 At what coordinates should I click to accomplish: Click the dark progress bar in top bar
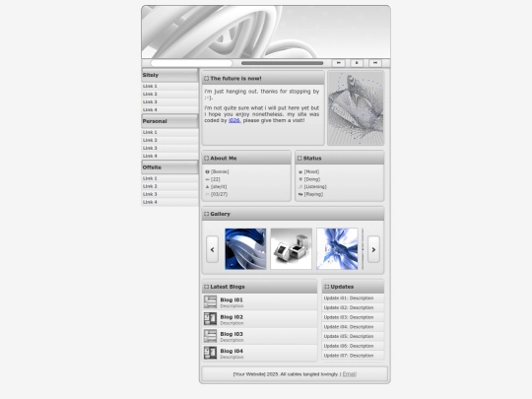pyautogui.click(x=282, y=63)
